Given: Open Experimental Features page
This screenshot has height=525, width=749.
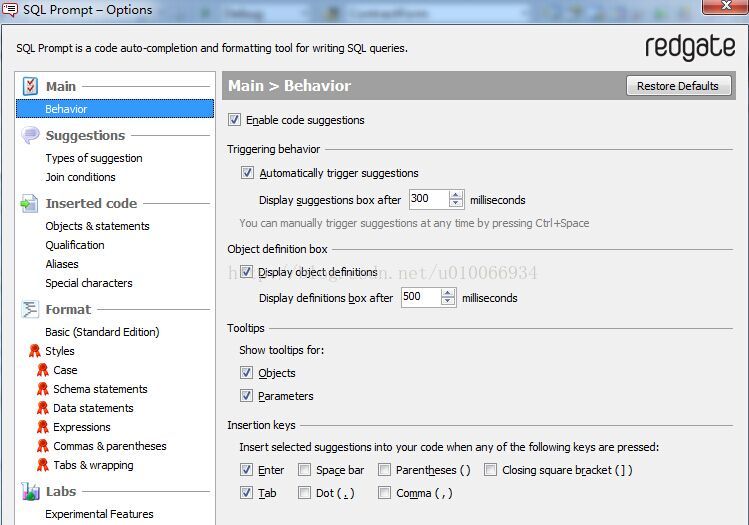Looking at the screenshot, I should coord(99,514).
